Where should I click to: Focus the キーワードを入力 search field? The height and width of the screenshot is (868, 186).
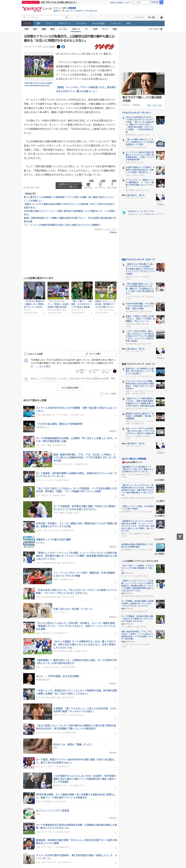click(44, 17)
